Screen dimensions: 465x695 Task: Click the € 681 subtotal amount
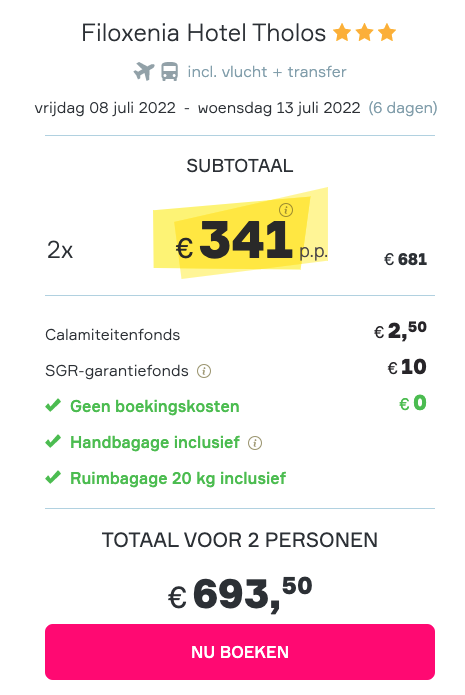tap(405, 259)
